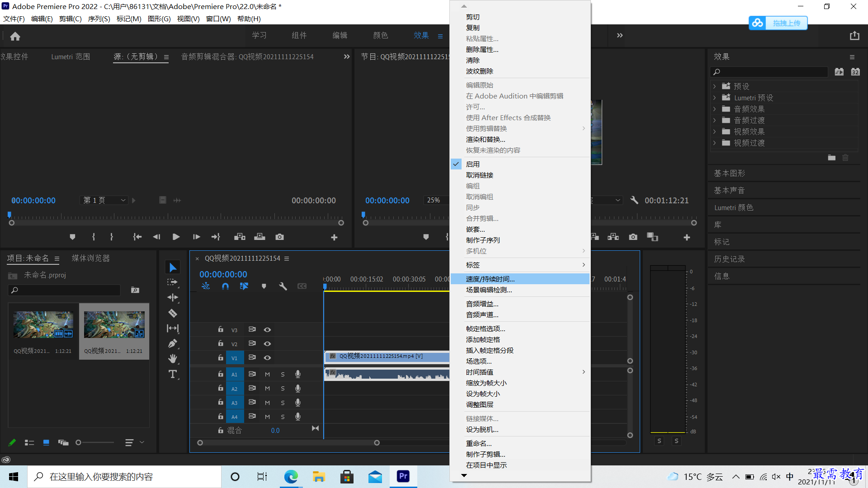The height and width of the screenshot is (488, 868).
Task: Select the Selection tool arrow
Action: point(173,267)
